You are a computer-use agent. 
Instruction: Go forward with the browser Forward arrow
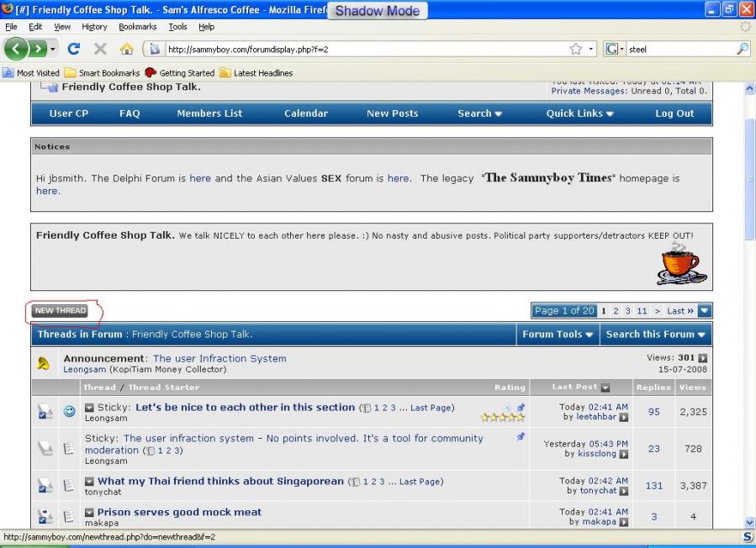coord(38,49)
